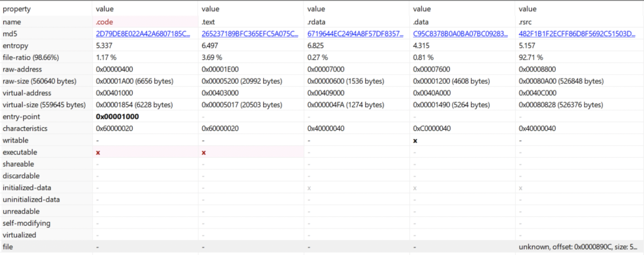Select file-ratio value 0.27 %
The image size is (644, 255).
pyautogui.click(x=318, y=57)
